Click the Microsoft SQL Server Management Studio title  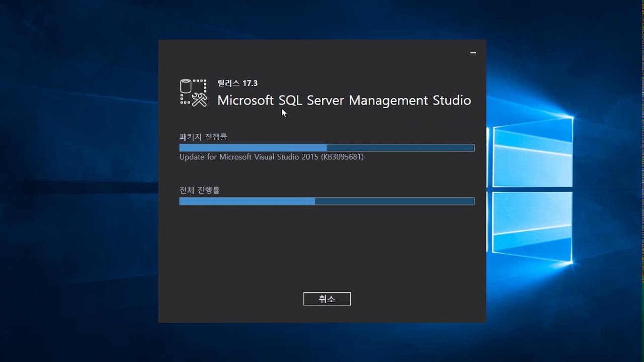(x=344, y=101)
